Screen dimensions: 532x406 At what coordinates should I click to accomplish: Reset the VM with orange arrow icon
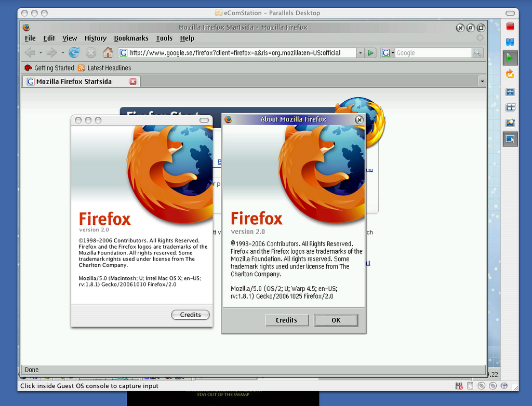coord(510,74)
